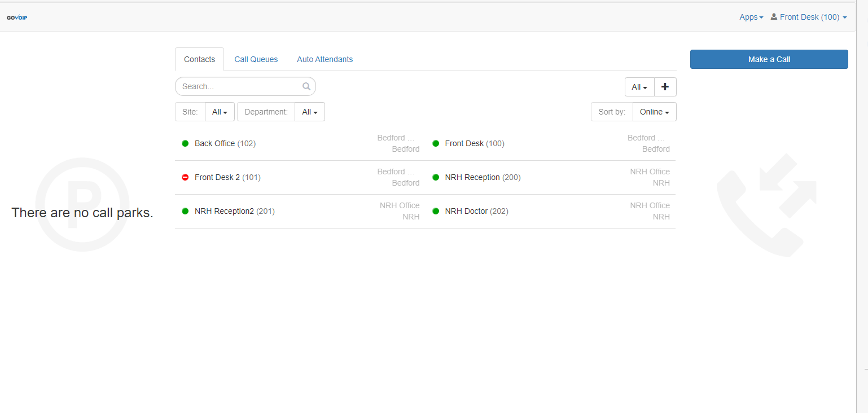Switch to the Auto Attendants tab
Screen dimensions: 868x413
(x=325, y=59)
